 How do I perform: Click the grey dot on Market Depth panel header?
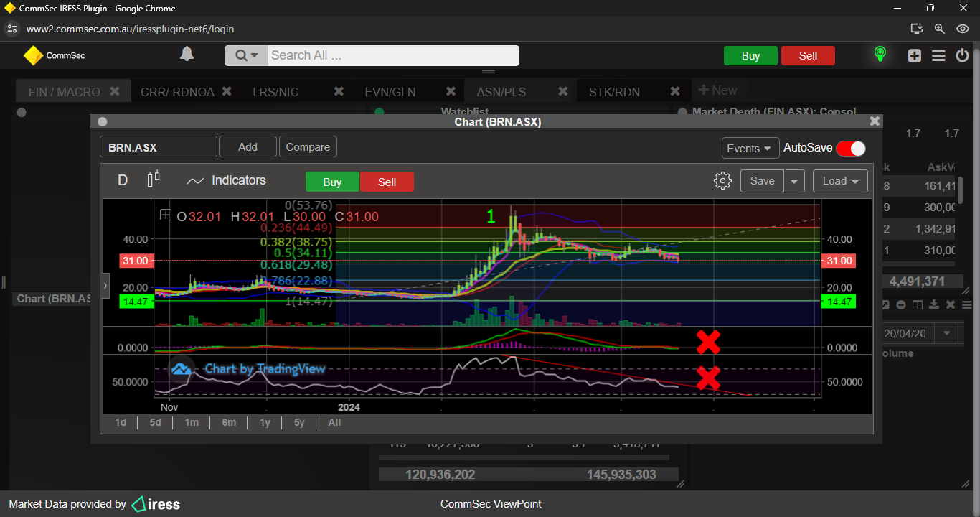[x=682, y=112]
